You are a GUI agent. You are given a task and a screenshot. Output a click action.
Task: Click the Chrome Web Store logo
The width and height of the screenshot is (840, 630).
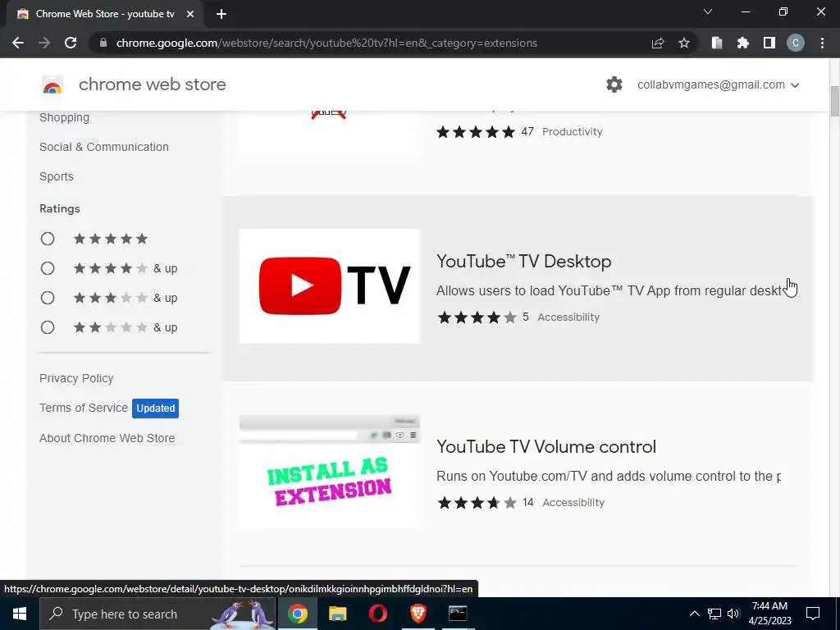point(52,84)
